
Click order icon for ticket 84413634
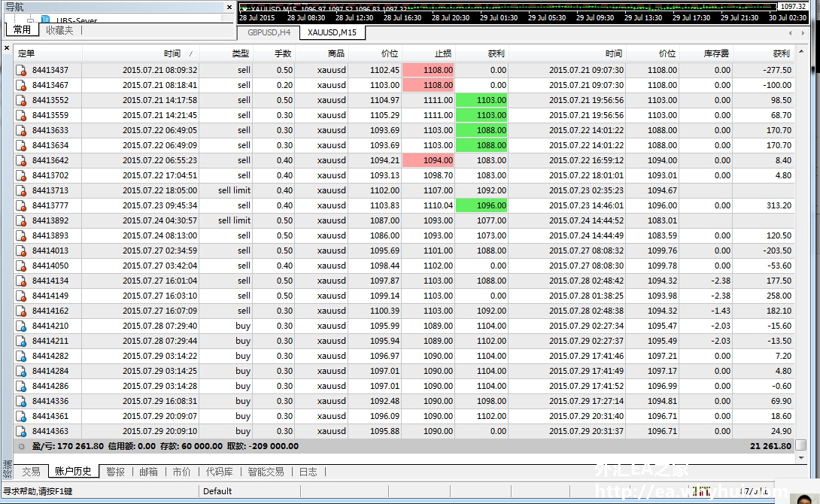click(21, 145)
